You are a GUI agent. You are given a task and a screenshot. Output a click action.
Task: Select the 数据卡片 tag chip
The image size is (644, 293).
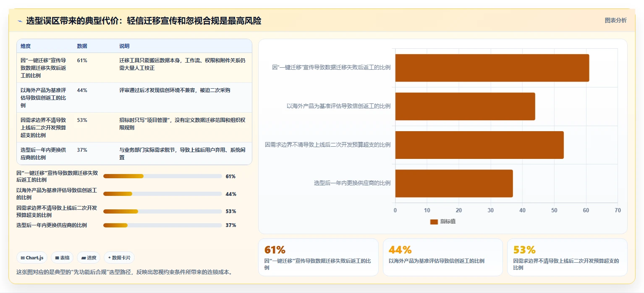(119, 258)
